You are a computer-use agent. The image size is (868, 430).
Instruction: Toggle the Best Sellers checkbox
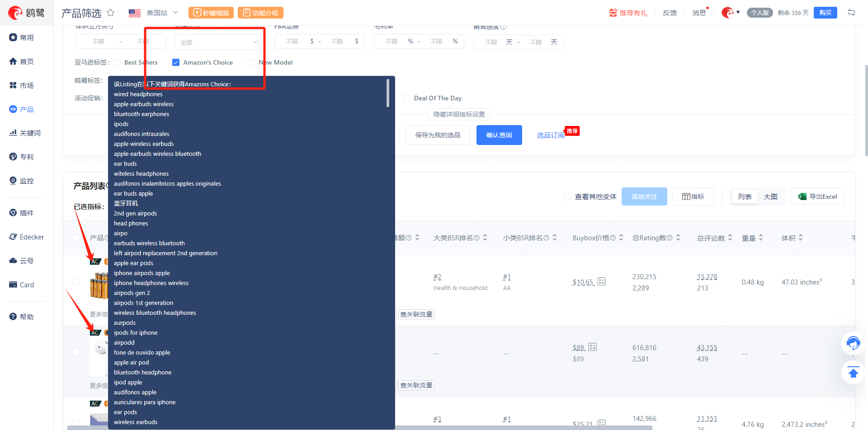tap(117, 62)
